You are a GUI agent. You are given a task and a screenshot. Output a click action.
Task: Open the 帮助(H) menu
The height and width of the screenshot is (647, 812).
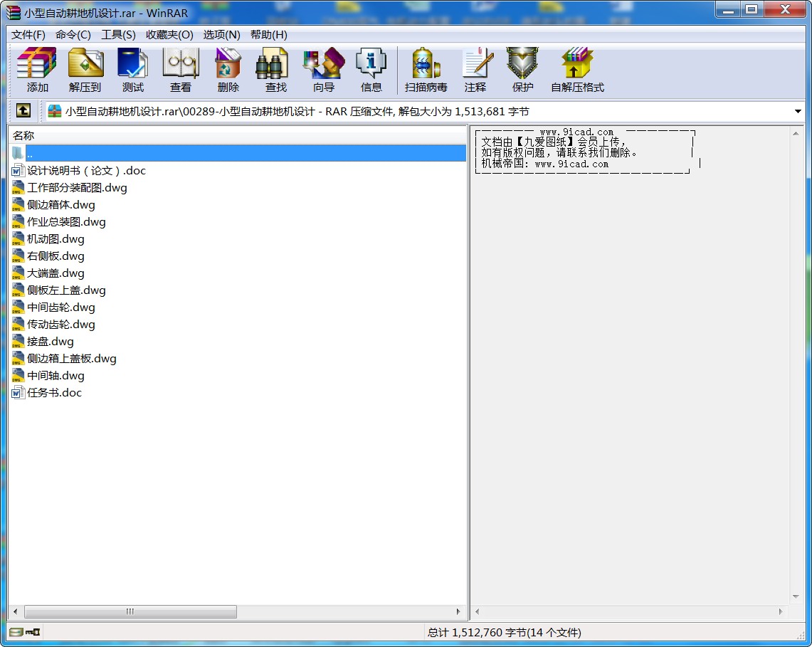[x=269, y=35]
